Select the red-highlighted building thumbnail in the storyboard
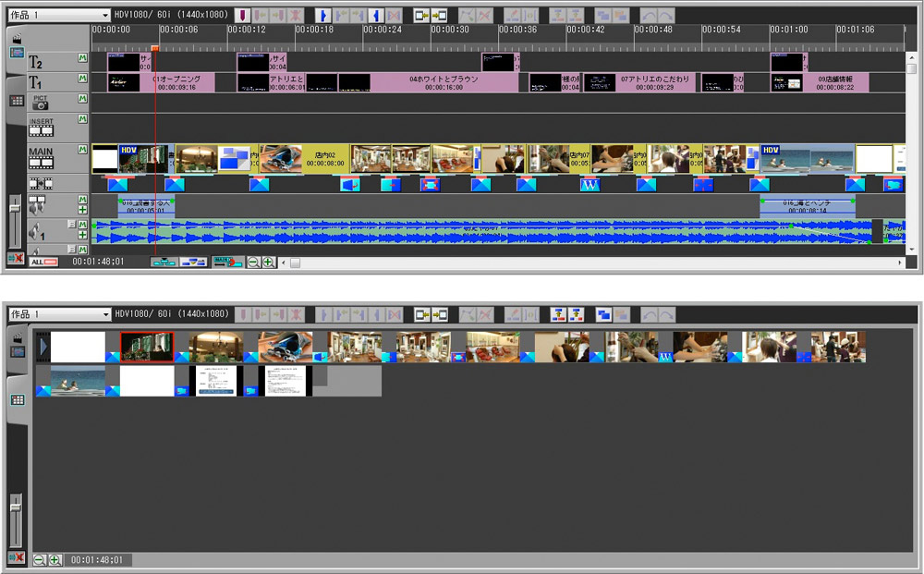This screenshot has width=924, height=574. click(147, 347)
